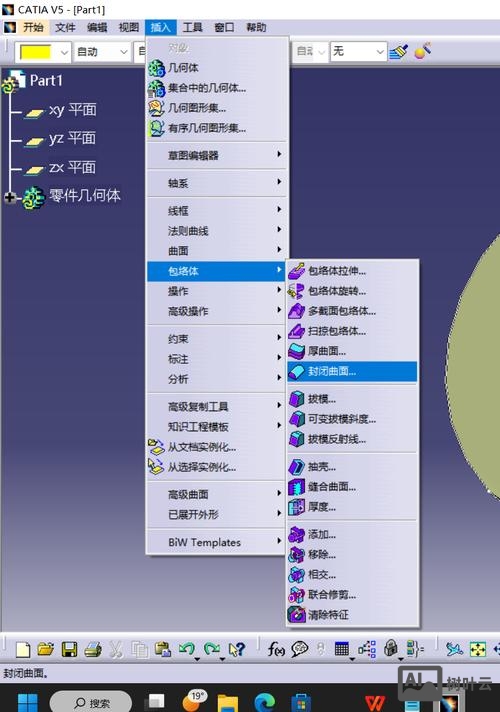Select the yellow color swatch
The height and width of the screenshot is (712, 500).
(x=36, y=52)
